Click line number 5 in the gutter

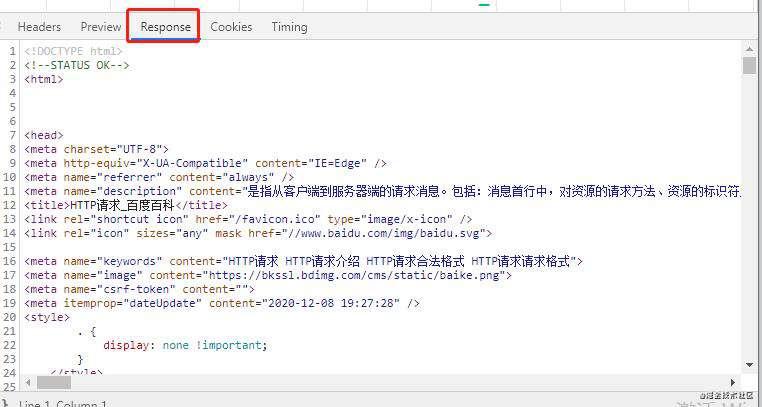pos(13,107)
